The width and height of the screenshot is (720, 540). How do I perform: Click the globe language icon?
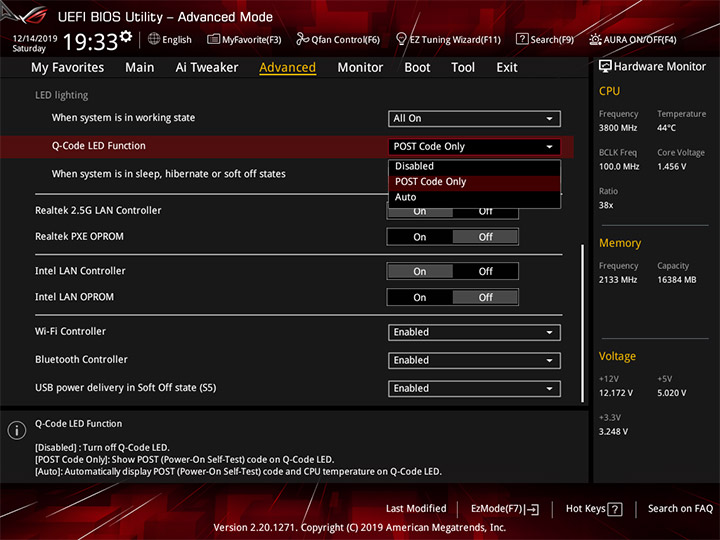154,39
